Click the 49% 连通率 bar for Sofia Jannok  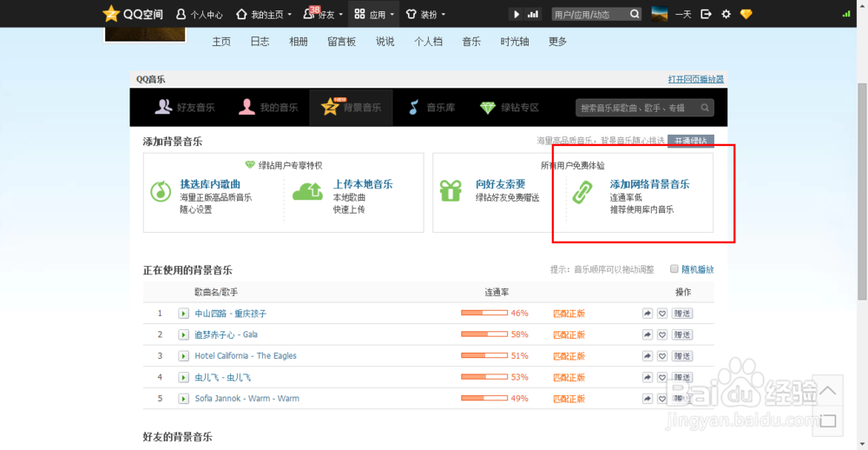[484, 399]
